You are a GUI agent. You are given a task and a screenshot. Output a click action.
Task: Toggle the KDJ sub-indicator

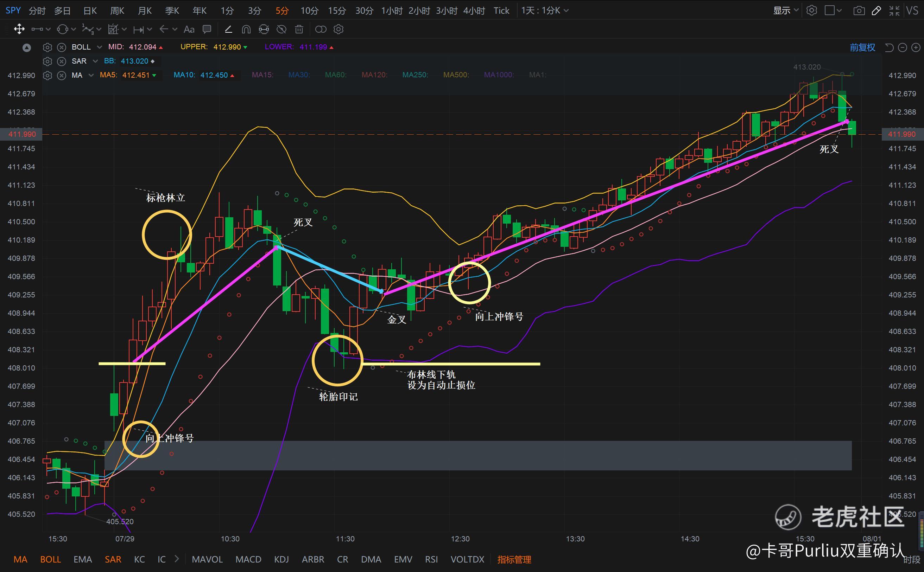pos(281,559)
